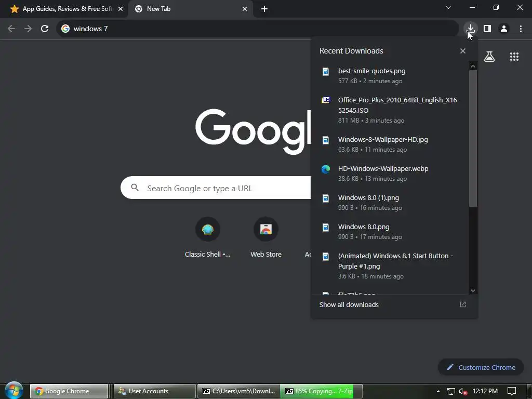
Task: Click the magnifier icon in Google search box
Action: (135, 187)
